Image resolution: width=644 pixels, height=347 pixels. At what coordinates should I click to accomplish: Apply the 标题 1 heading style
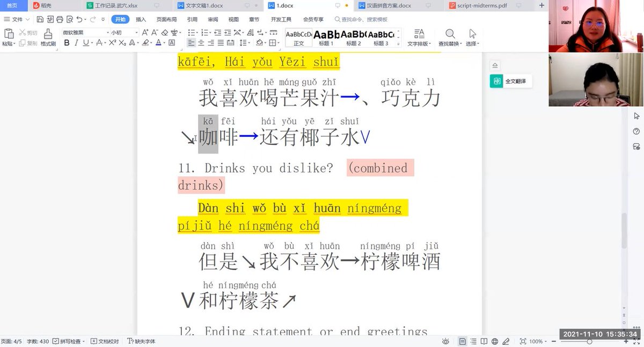(x=327, y=37)
